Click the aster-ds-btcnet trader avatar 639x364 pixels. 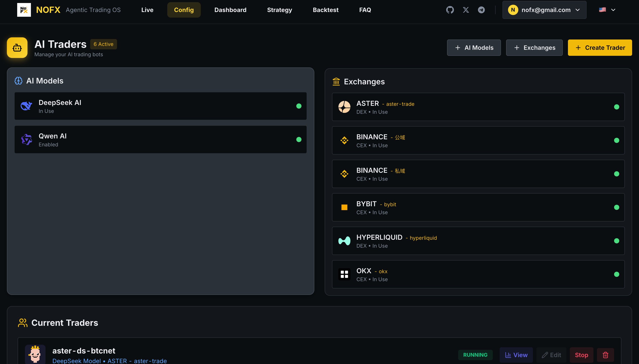[35, 355]
